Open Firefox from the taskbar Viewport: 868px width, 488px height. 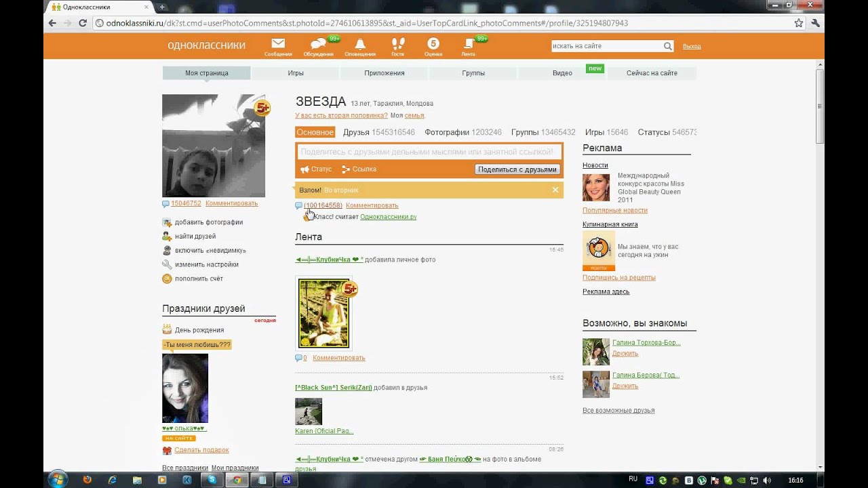(87, 480)
